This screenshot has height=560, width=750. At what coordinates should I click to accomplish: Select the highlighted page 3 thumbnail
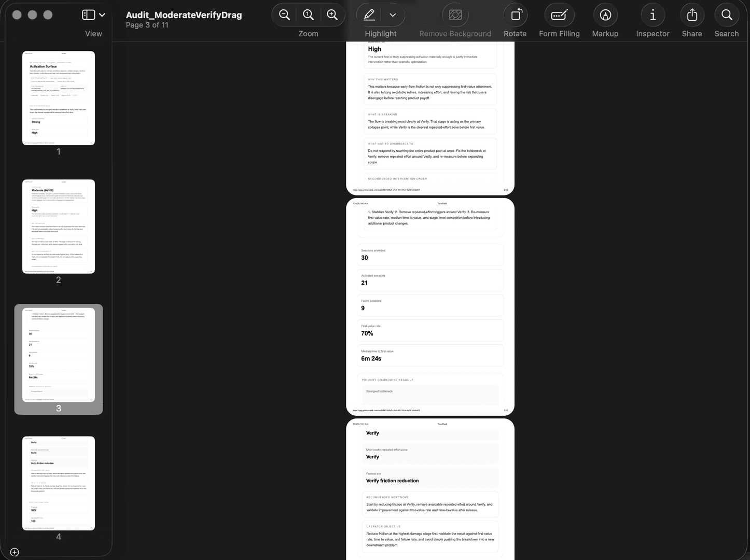click(x=59, y=355)
